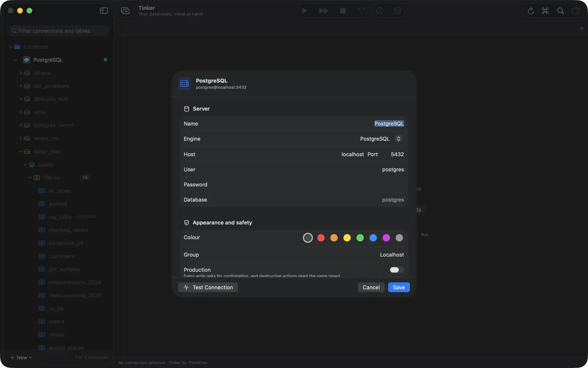Add a new tab with plus icon

click(582, 28)
